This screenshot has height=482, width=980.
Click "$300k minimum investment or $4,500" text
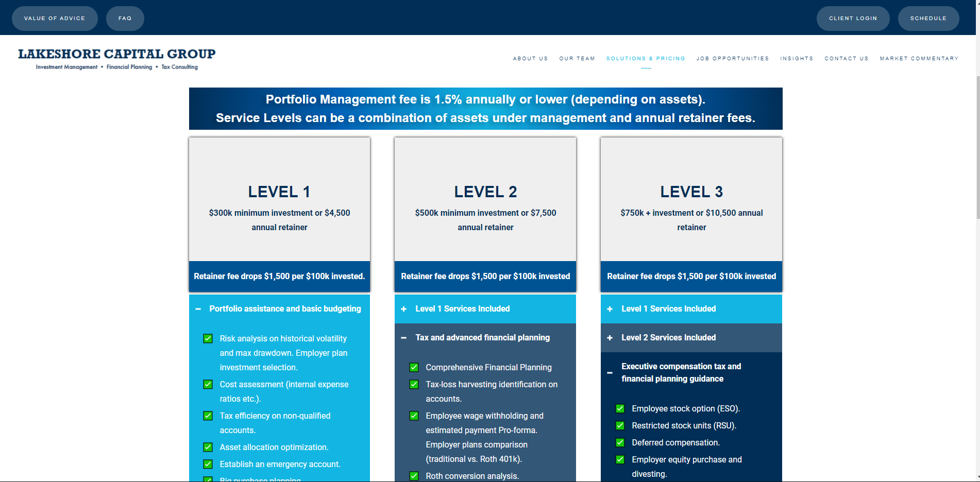[279, 213]
